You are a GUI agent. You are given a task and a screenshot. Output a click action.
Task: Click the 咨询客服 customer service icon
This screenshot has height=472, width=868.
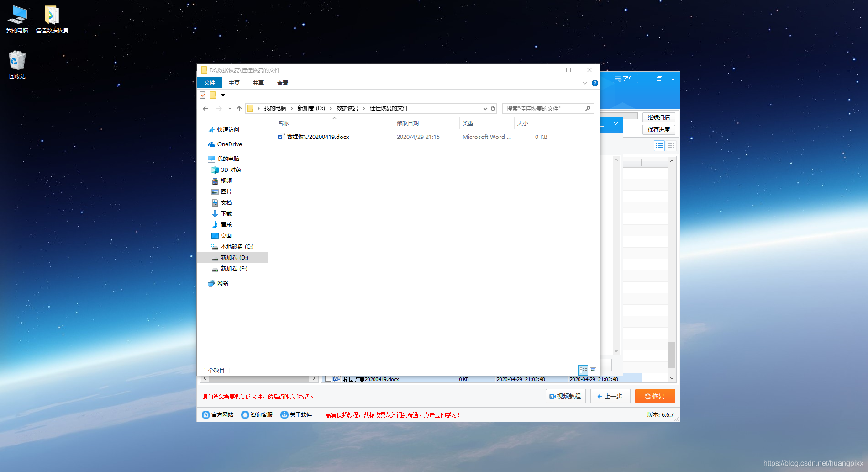tap(245, 414)
